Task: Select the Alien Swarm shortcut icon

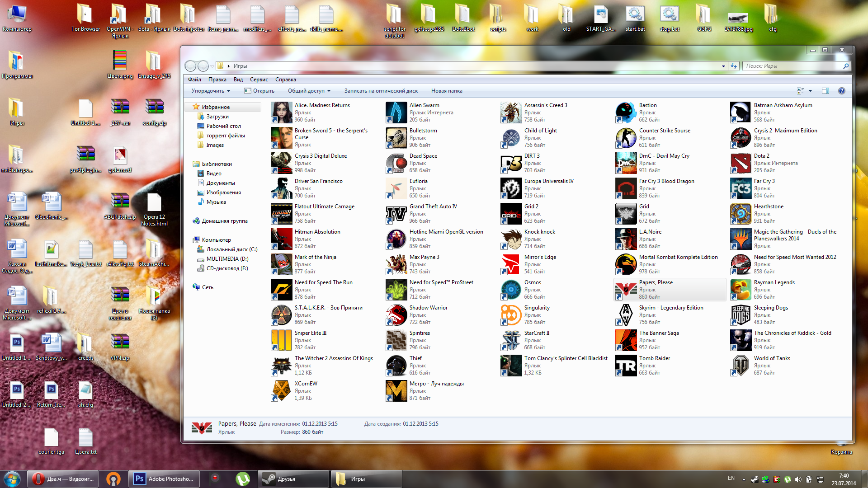Action: (x=396, y=113)
